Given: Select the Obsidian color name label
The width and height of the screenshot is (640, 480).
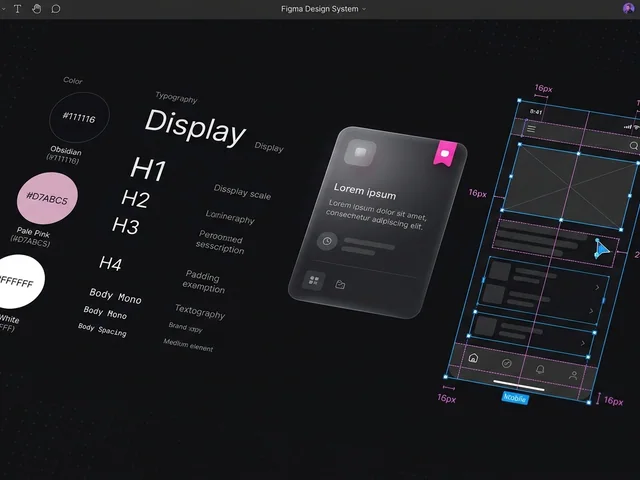Looking at the screenshot, I should 66,151.
